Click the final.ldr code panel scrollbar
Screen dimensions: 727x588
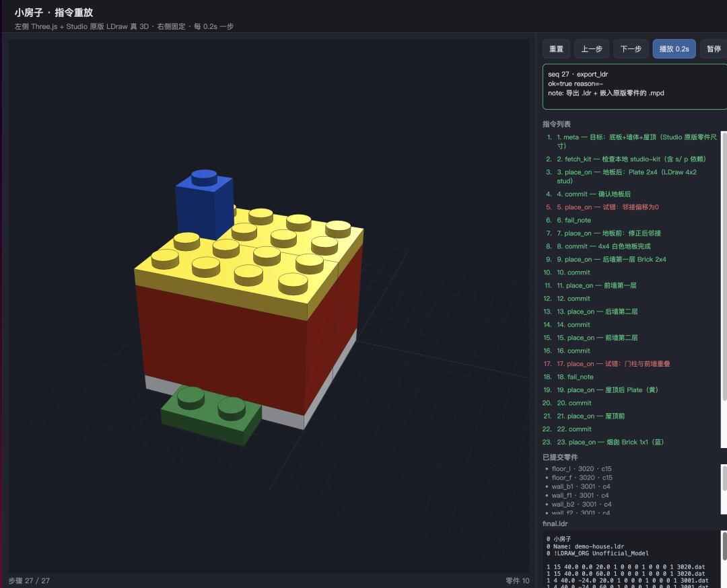(x=724, y=546)
